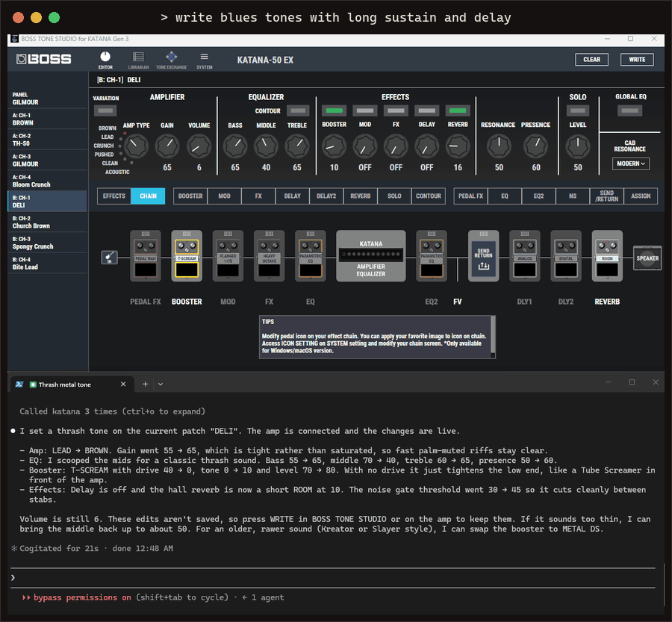Click the terminal PowerShell tab icon
Screen dimensions: 672x622
coord(19,384)
